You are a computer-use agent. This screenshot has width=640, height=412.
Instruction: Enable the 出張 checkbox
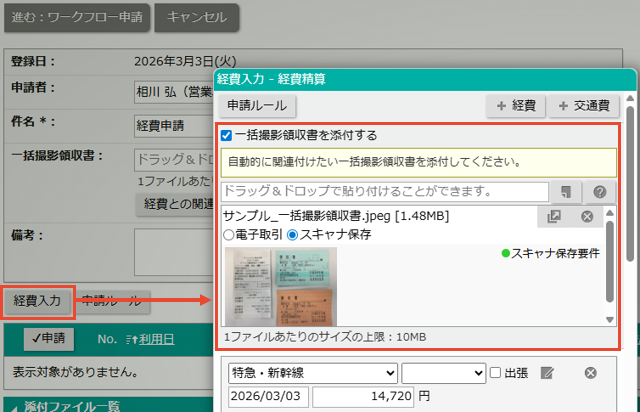[495, 373]
